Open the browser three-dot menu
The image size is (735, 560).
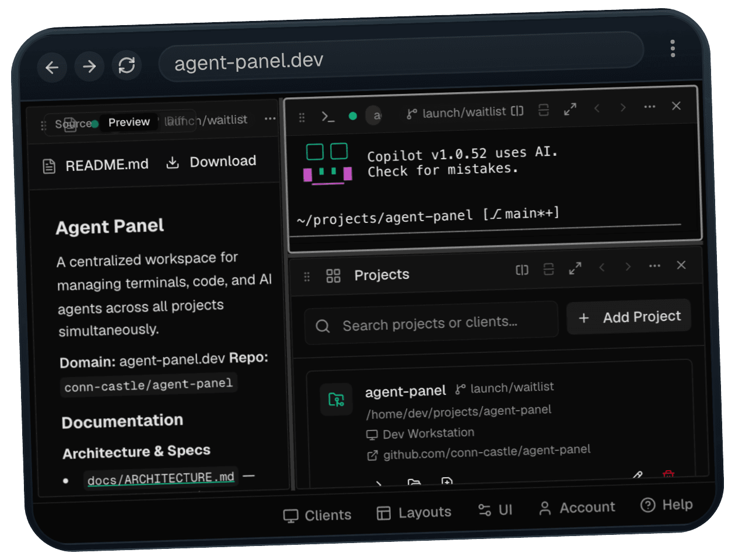673,48
